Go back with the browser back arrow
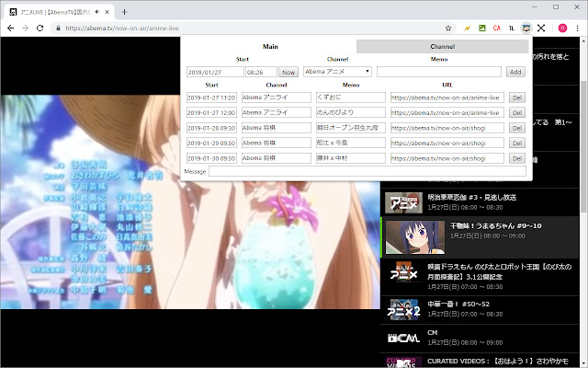 pos(10,29)
